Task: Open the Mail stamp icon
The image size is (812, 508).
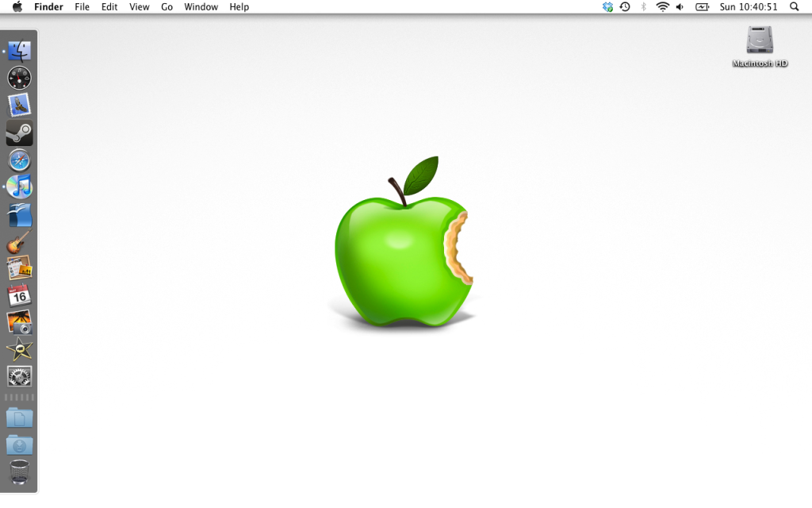Action: pos(20,106)
